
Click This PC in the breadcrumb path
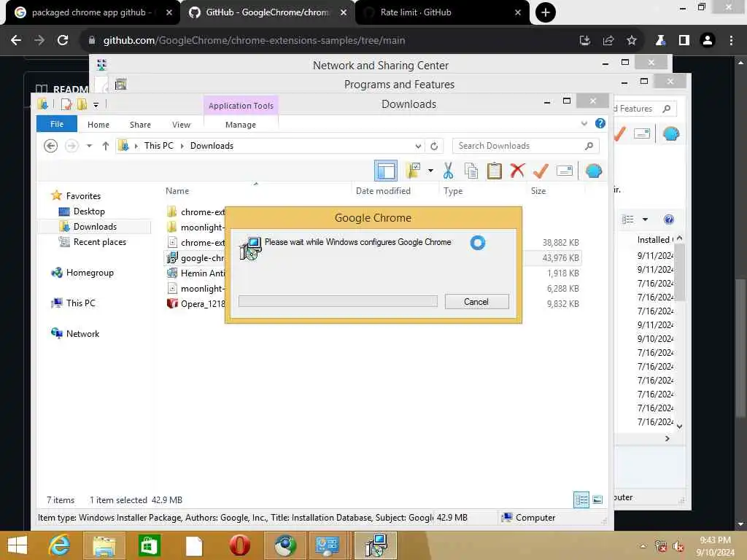point(158,145)
